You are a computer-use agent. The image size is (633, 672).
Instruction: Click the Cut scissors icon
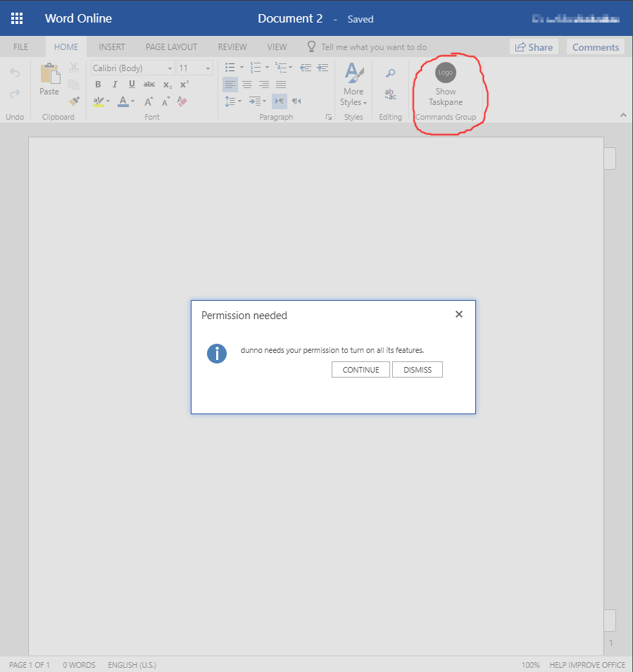pyautogui.click(x=74, y=68)
